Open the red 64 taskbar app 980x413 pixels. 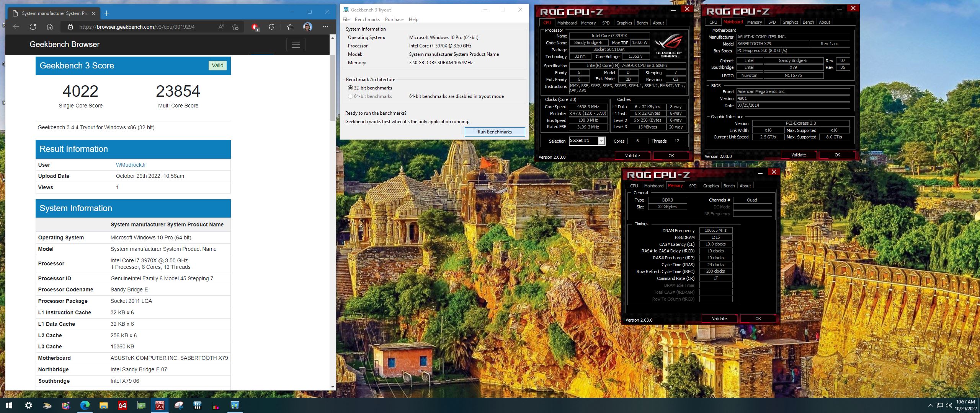tap(122, 405)
